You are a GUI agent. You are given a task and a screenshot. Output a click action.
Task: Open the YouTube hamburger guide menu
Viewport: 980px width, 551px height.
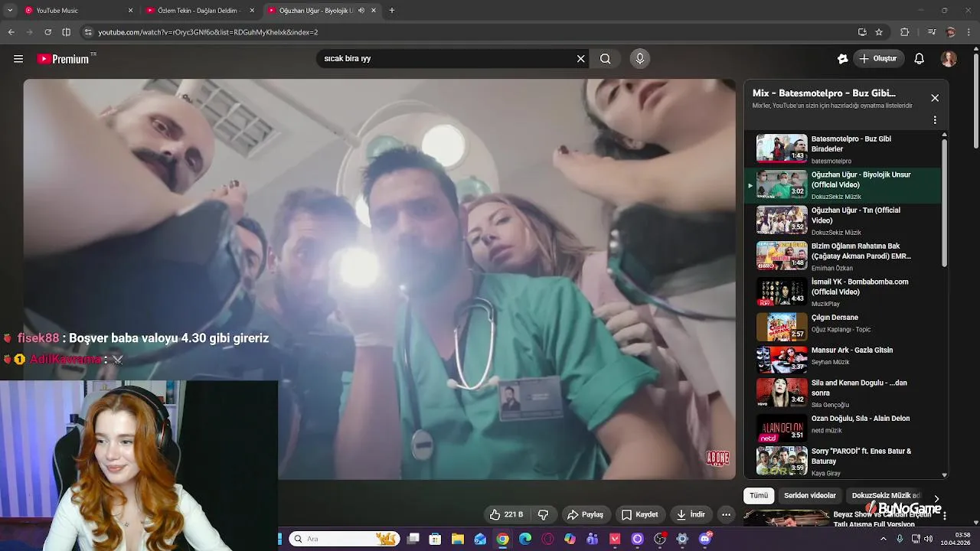tap(18, 59)
